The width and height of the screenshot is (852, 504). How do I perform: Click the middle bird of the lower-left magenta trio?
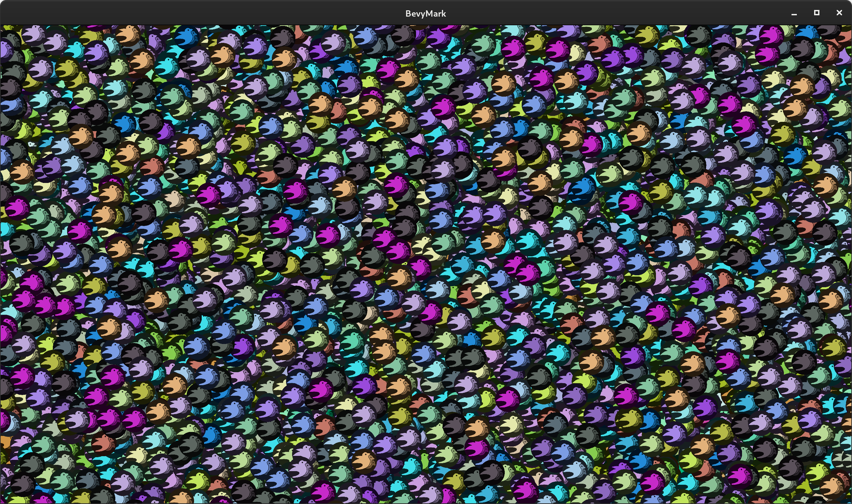45,305
